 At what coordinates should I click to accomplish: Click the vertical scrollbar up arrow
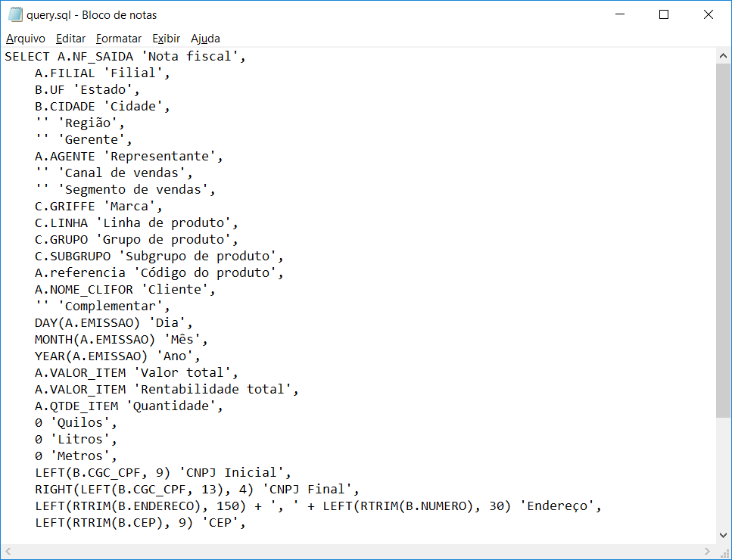click(x=724, y=54)
